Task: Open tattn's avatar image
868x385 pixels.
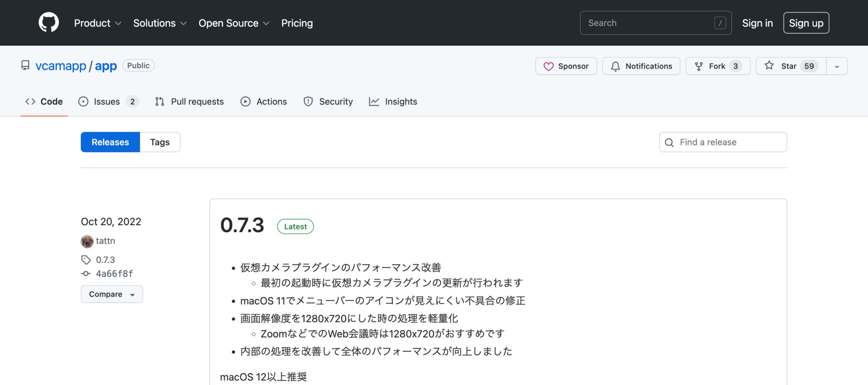Action: click(87, 241)
